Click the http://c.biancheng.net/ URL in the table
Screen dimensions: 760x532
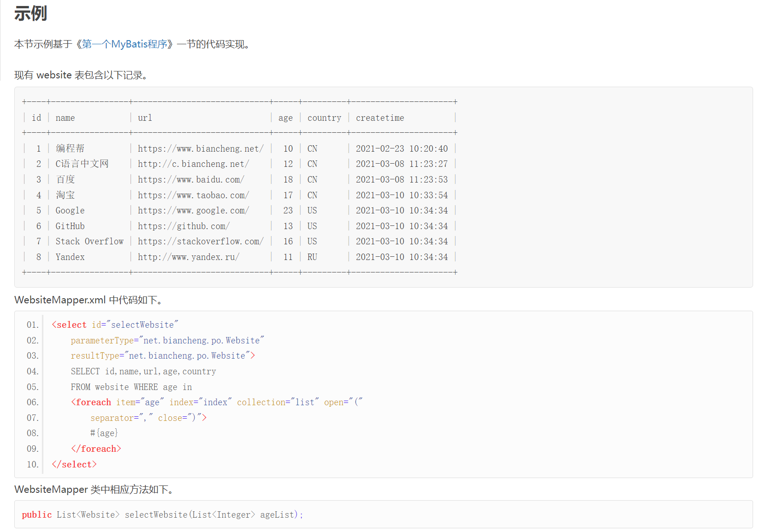[x=193, y=164]
